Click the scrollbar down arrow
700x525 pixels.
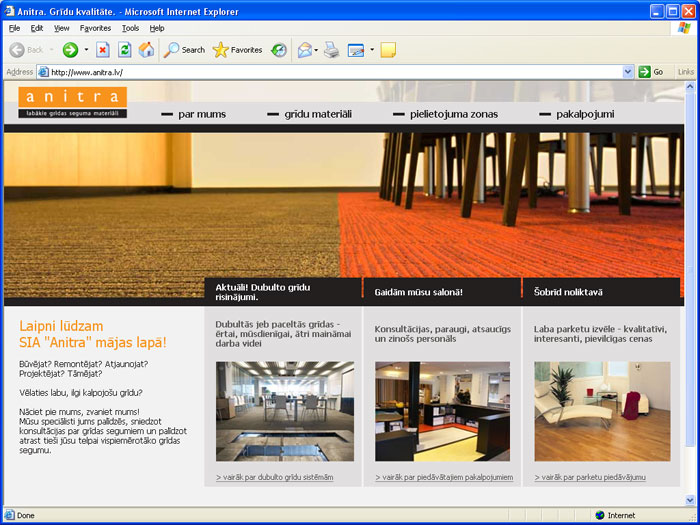click(x=690, y=500)
